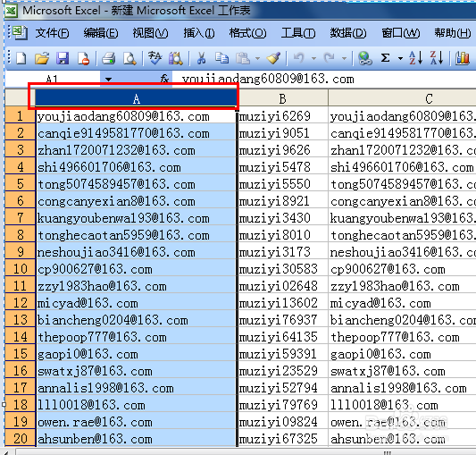476x455 pixels.
Task: Click the Research binoculars icon
Action: click(176, 58)
